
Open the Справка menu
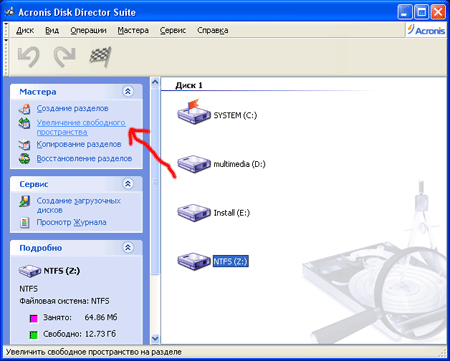(213, 30)
